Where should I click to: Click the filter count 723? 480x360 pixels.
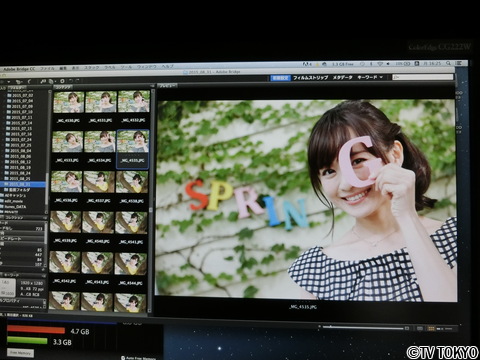39,229
